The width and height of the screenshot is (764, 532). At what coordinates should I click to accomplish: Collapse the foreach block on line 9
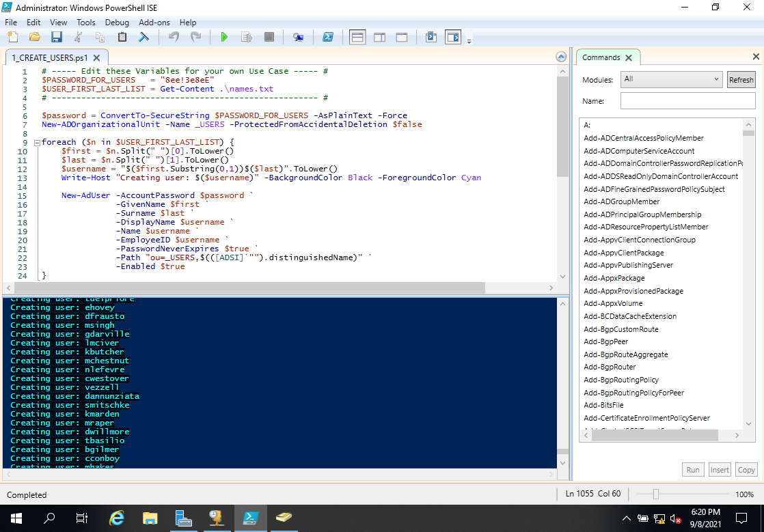pyautogui.click(x=37, y=143)
